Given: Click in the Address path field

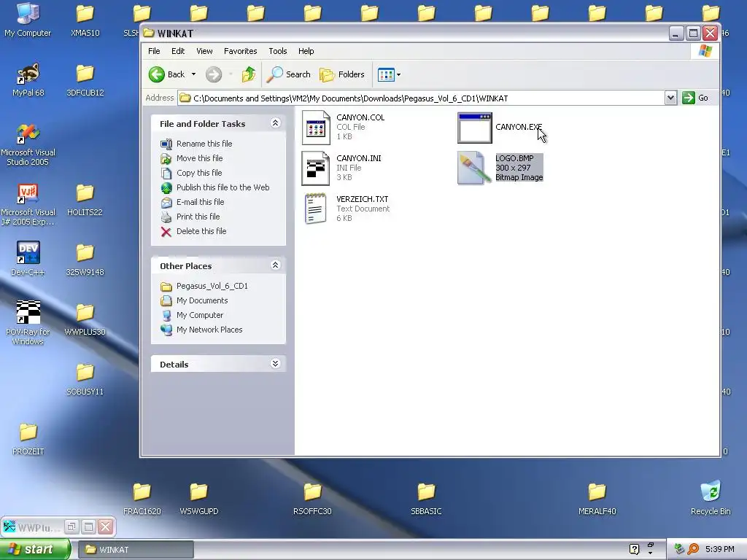Looking at the screenshot, I should coord(421,98).
